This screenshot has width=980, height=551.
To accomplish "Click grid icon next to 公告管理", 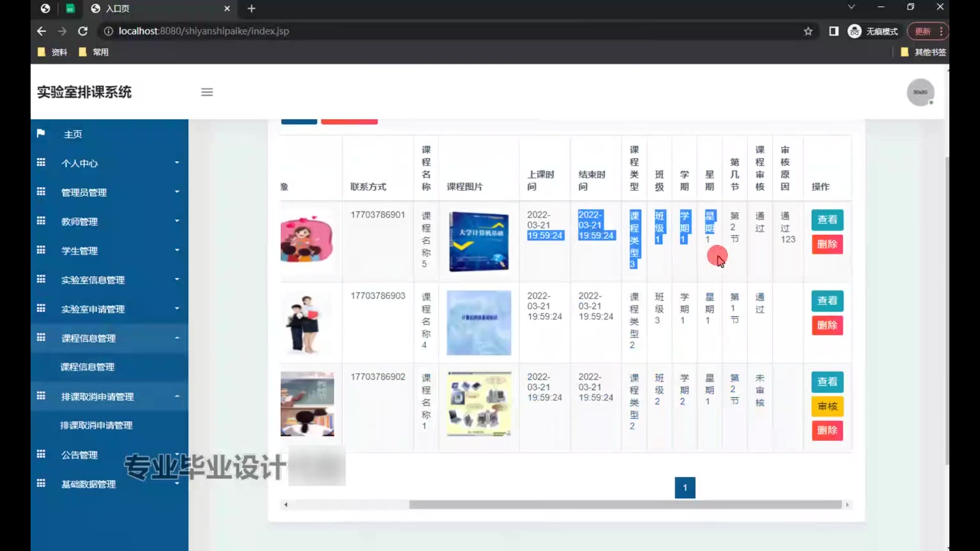I will pyautogui.click(x=41, y=454).
